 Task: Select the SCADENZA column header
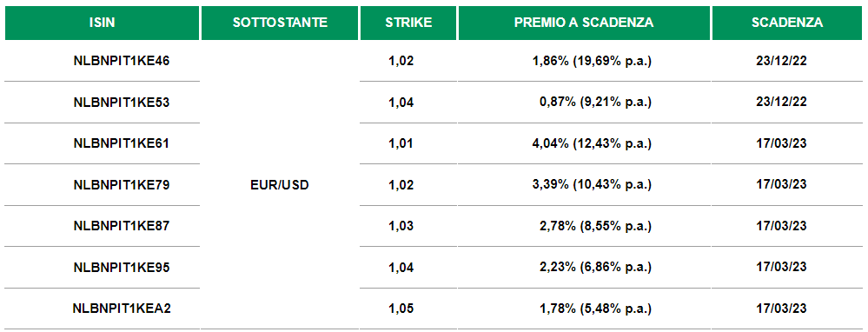click(787, 23)
